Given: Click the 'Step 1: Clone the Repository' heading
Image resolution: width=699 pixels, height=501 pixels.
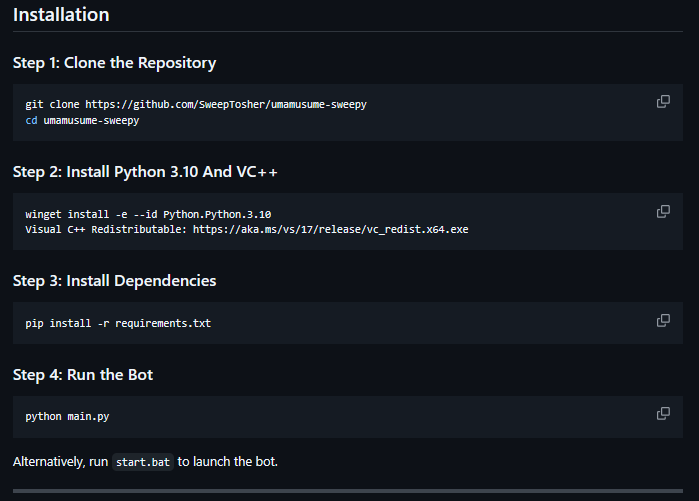Looking at the screenshot, I should click(x=115, y=63).
